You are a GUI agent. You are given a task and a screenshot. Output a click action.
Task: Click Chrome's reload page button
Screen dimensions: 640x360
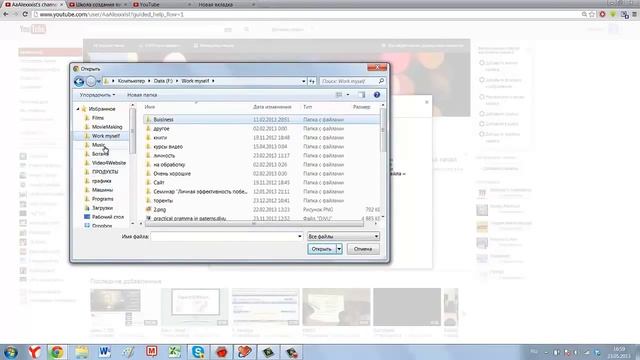point(25,14)
